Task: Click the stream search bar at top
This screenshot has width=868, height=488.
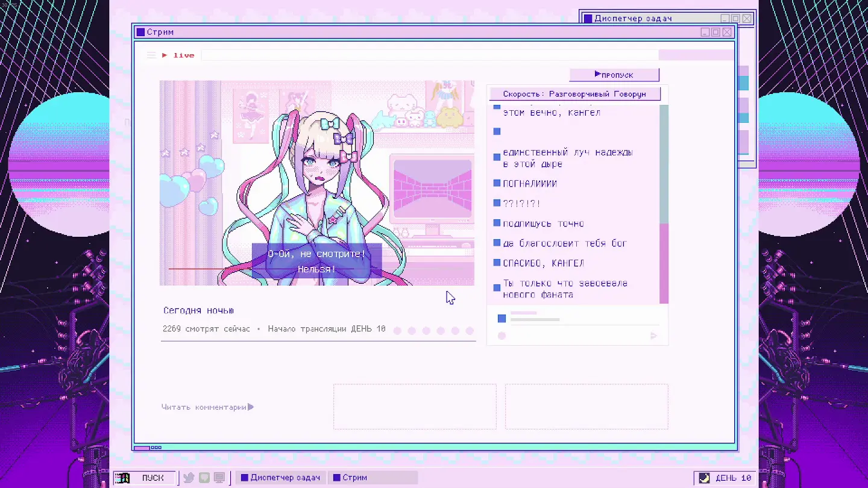Action: coord(429,55)
